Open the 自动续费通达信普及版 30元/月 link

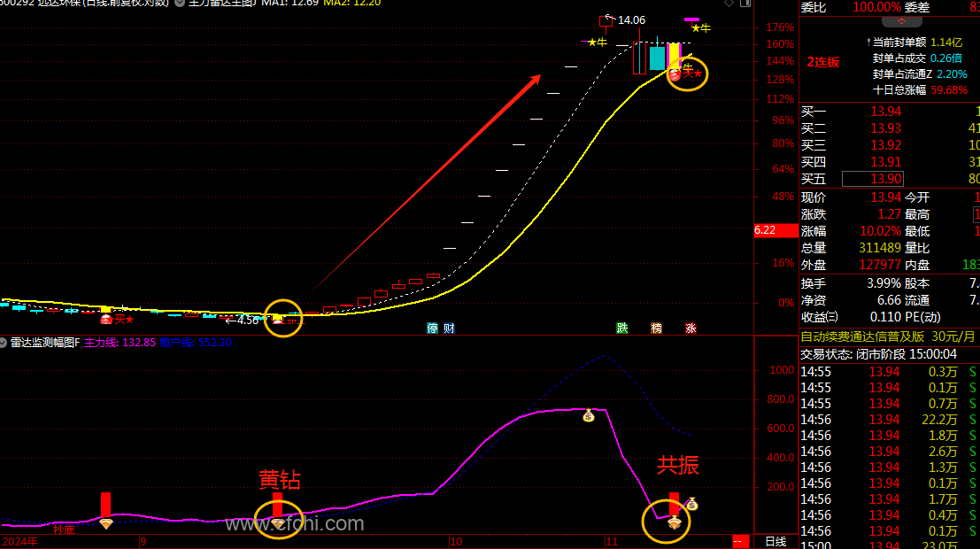click(888, 336)
